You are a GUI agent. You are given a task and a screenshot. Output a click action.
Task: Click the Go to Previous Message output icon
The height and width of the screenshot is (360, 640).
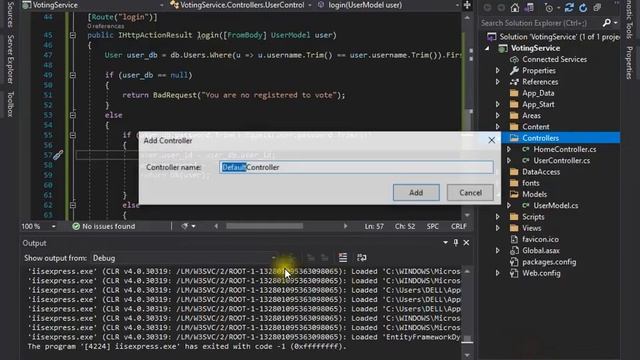coord(311,258)
